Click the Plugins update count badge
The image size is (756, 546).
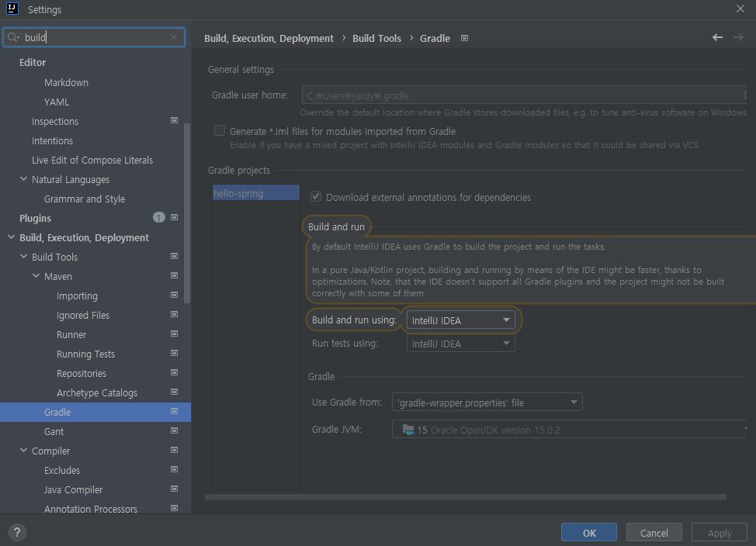coord(158,217)
